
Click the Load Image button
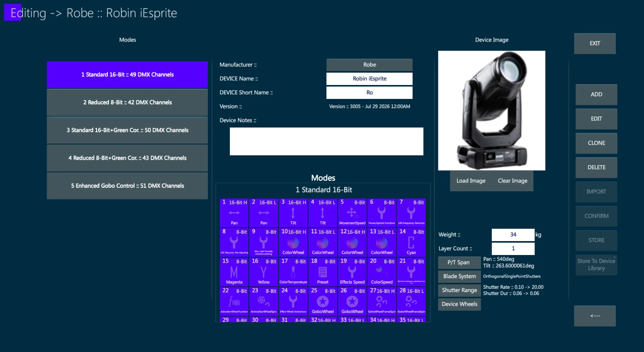471,181
